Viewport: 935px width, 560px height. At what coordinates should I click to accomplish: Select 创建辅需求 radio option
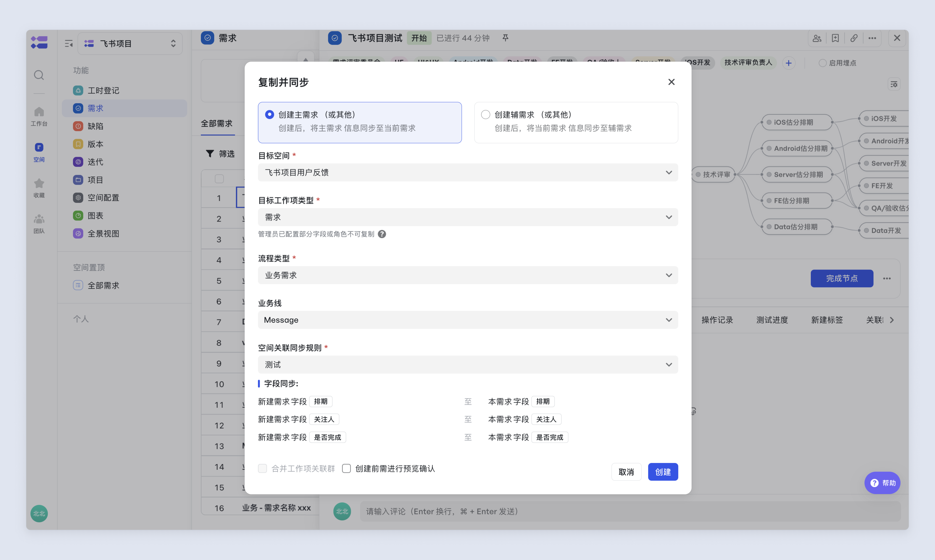point(486,114)
